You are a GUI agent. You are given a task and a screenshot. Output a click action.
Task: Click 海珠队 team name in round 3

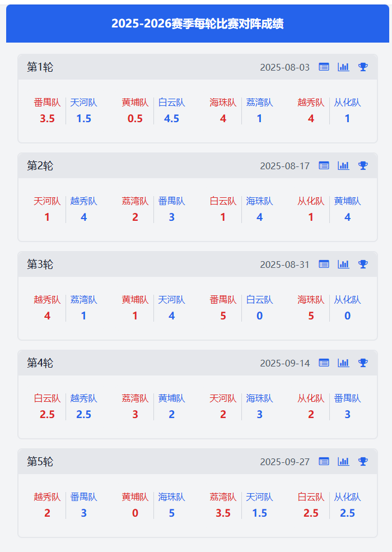(311, 300)
